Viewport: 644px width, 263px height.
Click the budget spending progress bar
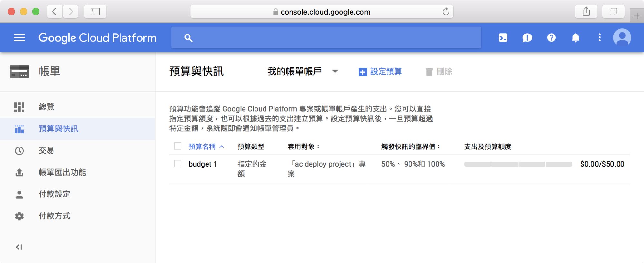[x=518, y=164]
